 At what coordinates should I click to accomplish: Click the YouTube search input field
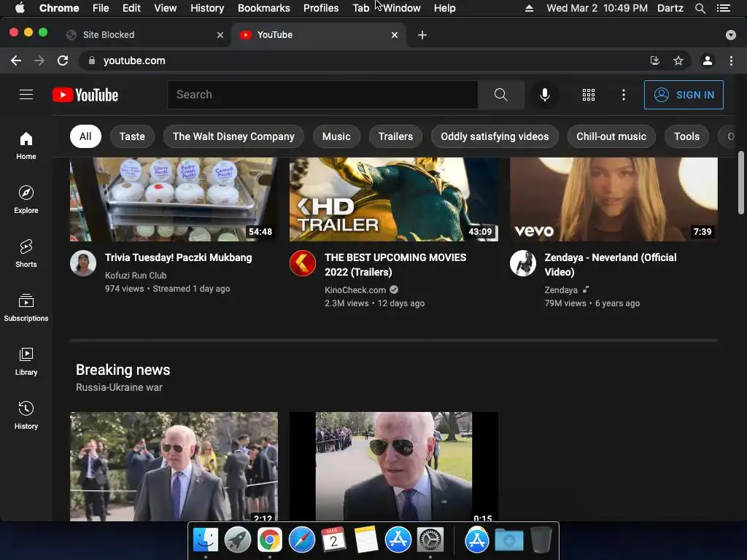click(322, 95)
